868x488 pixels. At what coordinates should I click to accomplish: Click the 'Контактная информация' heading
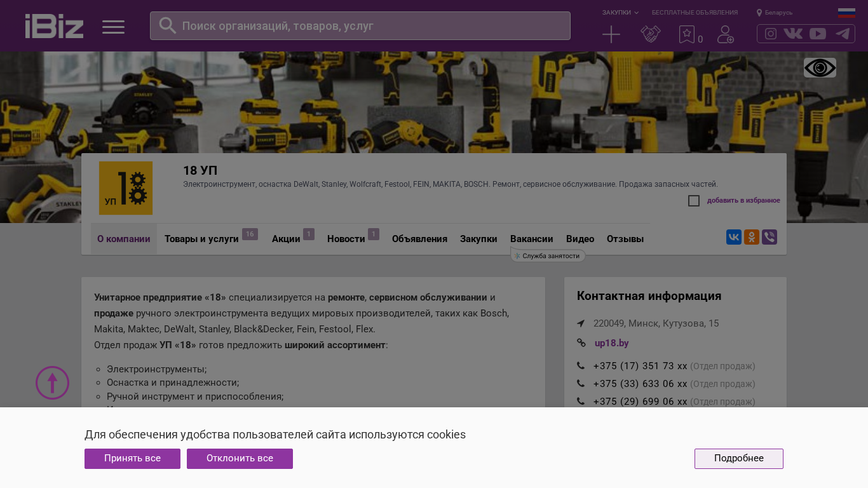point(649,296)
